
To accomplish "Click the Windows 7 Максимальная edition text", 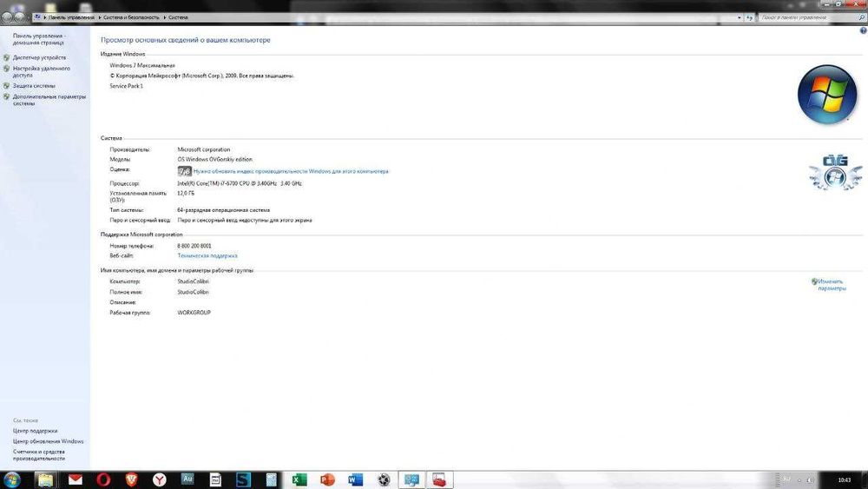I will 142,65.
